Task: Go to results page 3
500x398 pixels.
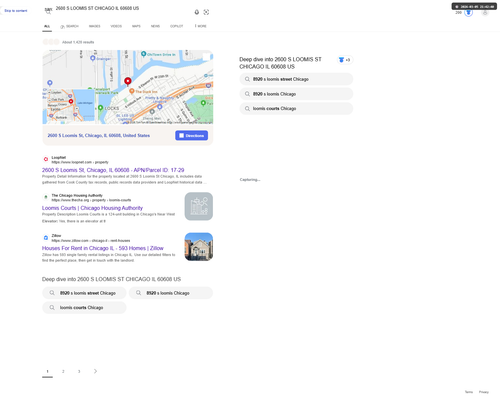Action: 79,371
